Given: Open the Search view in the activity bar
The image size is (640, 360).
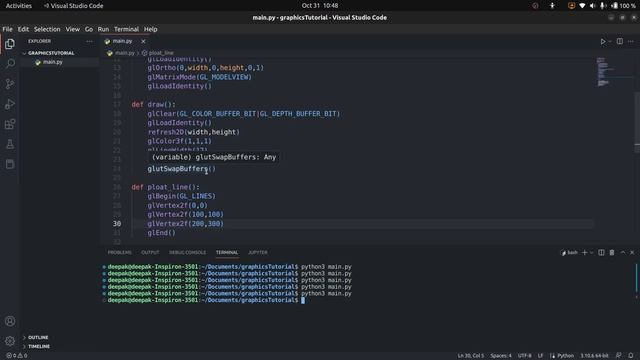Looking at the screenshot, I should [x=10, y=64].
